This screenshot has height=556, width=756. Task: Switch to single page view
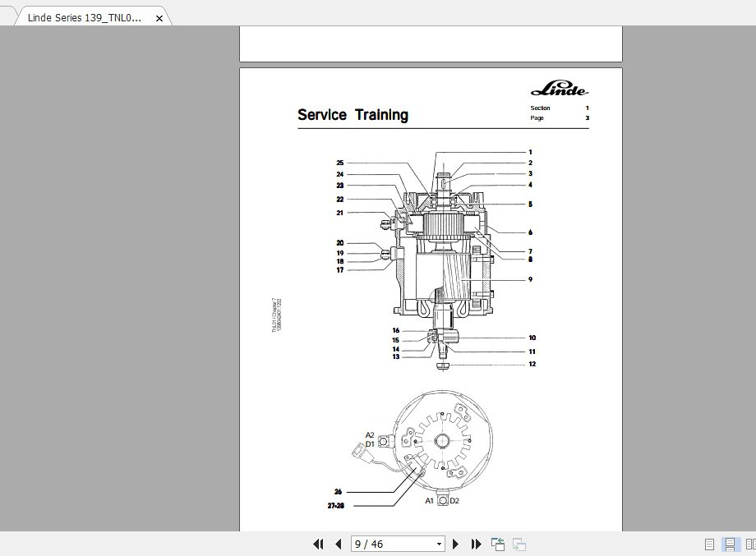tap(709, 545)
